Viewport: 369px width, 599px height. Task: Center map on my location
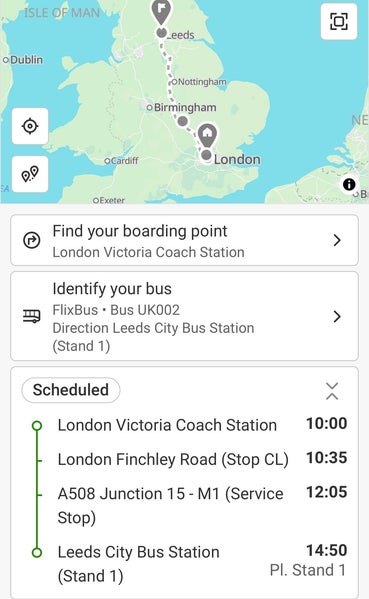click(30, 126)
